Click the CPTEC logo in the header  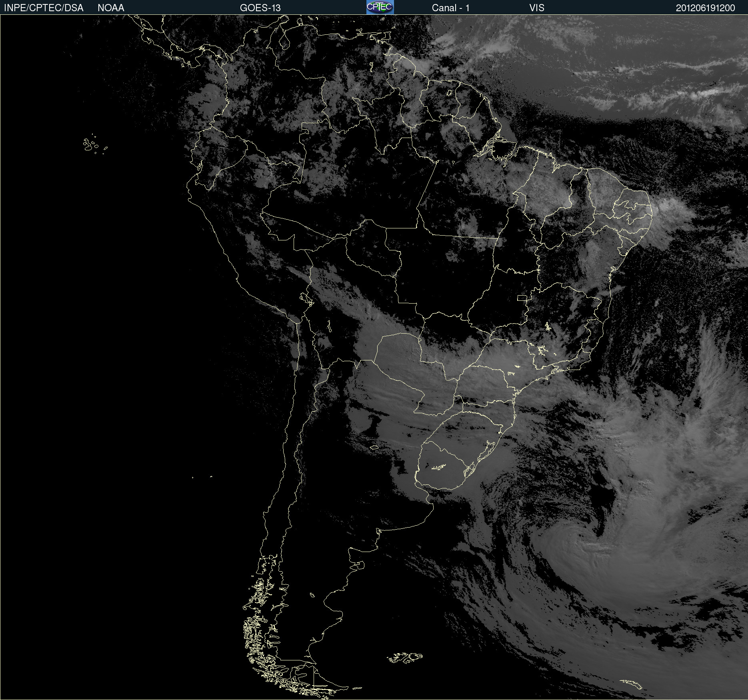click(x=380, y=7)
